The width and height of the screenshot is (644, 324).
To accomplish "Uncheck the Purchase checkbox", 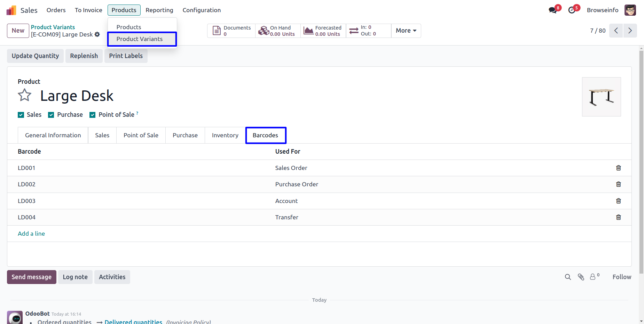I will click(51, 115).
